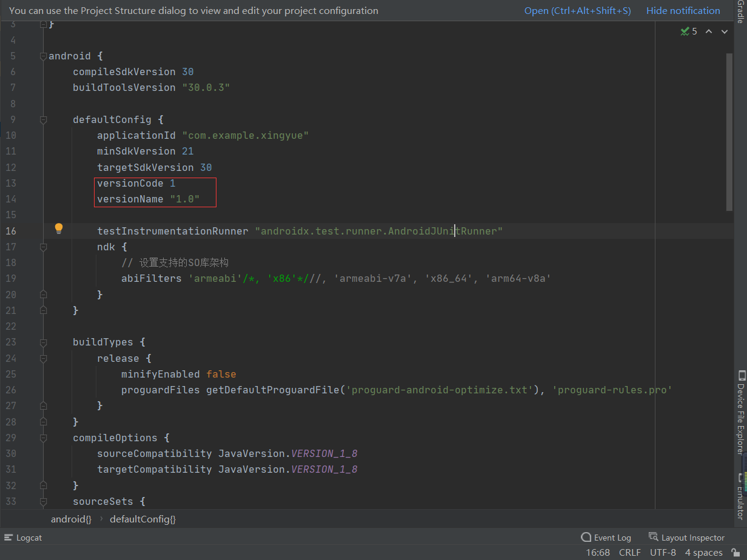Click on minSdkVersion text
This screenshot has width=747, height=560.
(136, 151)
